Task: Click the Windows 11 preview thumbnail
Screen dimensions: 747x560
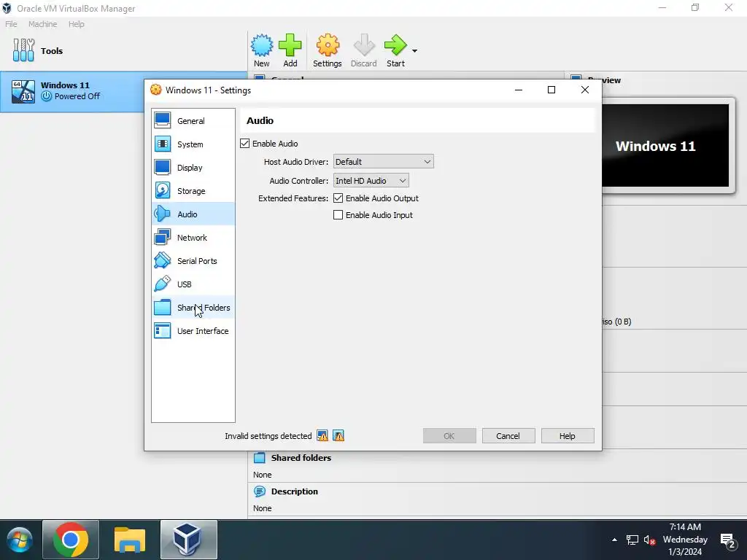Action: pyautogui.click(x=665, y=145)
